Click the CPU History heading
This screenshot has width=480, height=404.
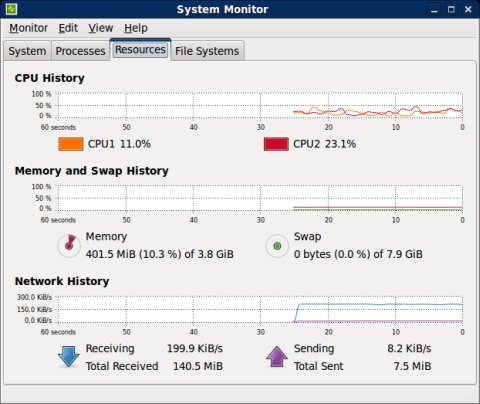point(49,78)
